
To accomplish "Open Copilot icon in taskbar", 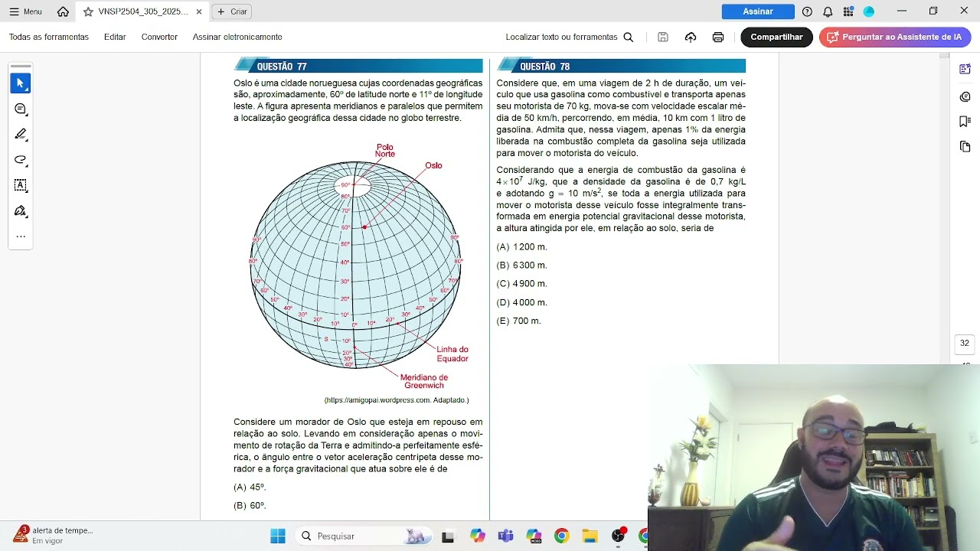I will click(x=478, y=536).
